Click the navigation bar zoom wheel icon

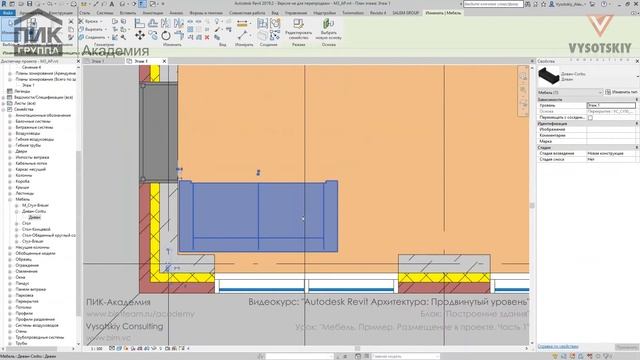(x=523, y=76)
